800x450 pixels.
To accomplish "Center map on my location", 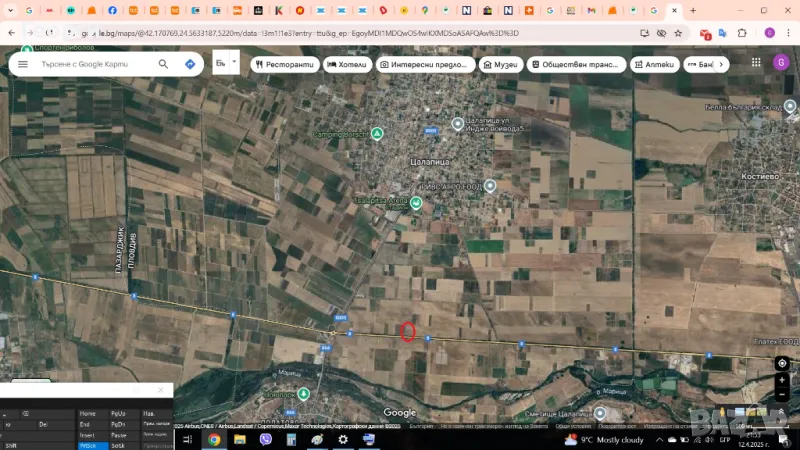I will [x=782, y=363].
